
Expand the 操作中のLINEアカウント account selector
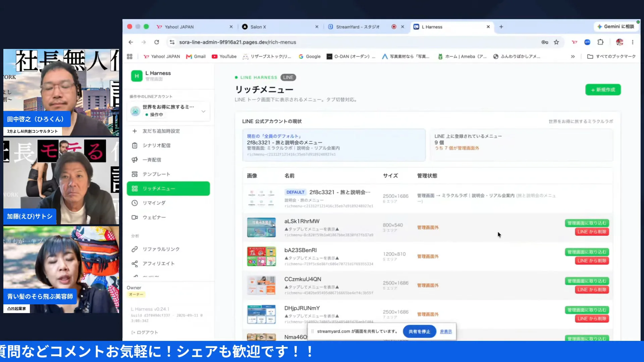point(168,111)
